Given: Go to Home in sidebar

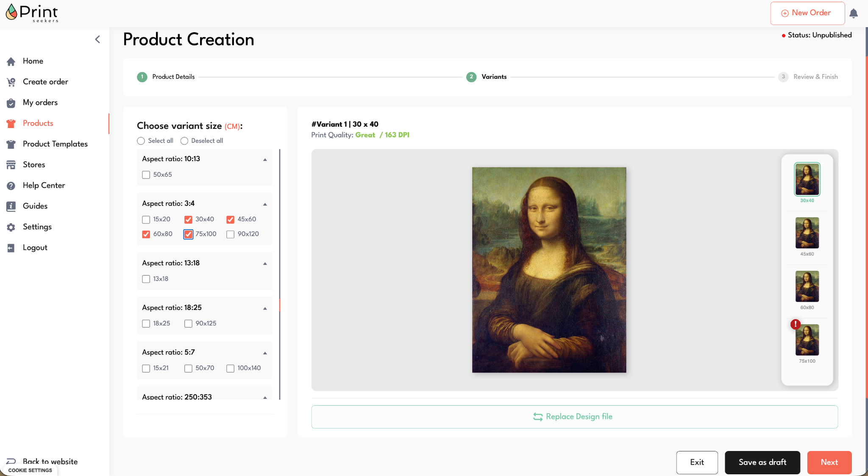Looking at the screenshot, I should pyautogui.click(x=33, y=61).
